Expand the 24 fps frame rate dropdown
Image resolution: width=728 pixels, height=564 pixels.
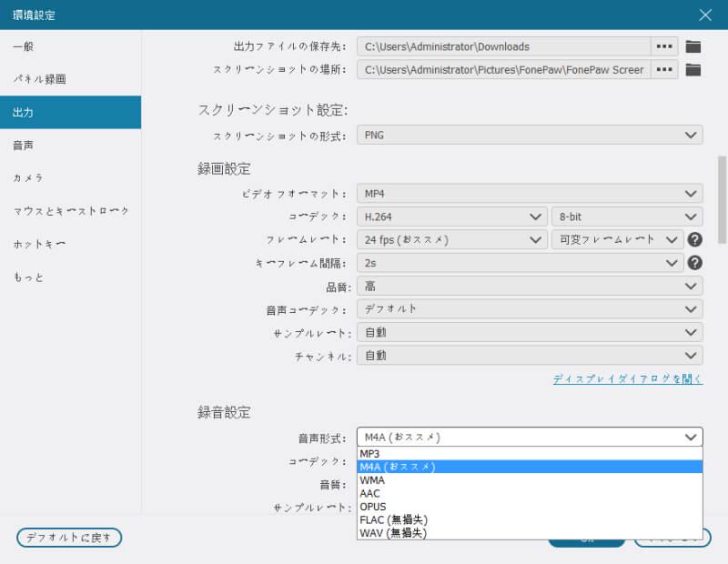tap(451, 240)
